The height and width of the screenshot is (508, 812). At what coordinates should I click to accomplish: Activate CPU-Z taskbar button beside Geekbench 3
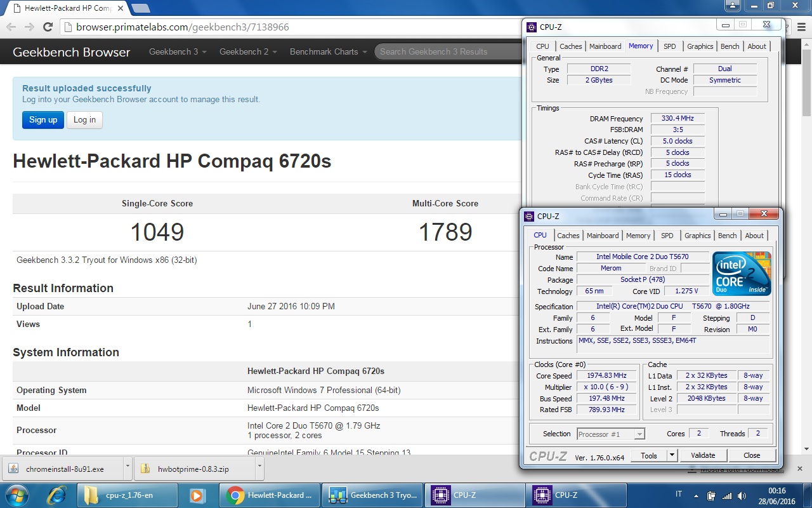pos(476,495)
